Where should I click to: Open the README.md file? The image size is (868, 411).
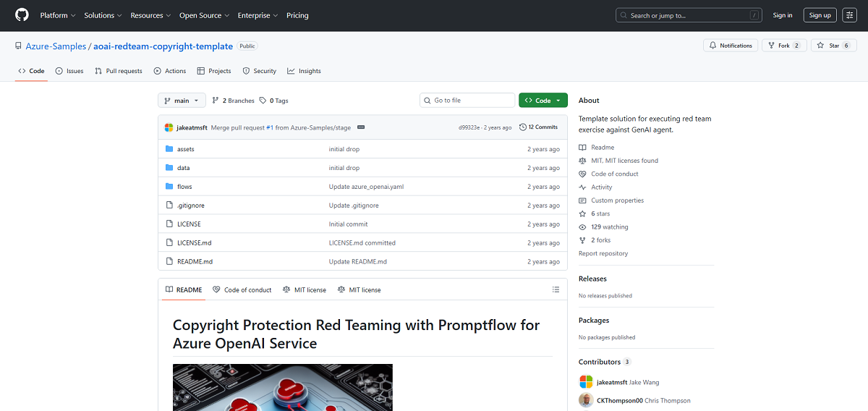tap(195, 262)
